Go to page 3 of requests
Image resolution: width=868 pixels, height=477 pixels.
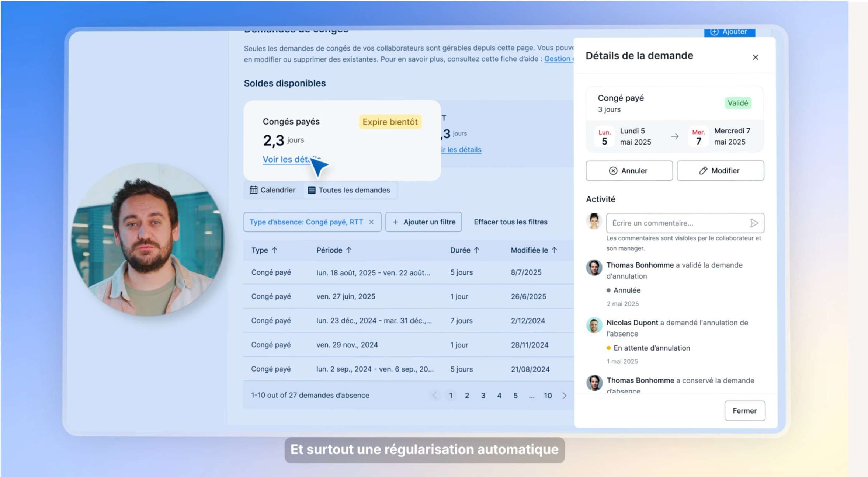(x=483, y=396)
